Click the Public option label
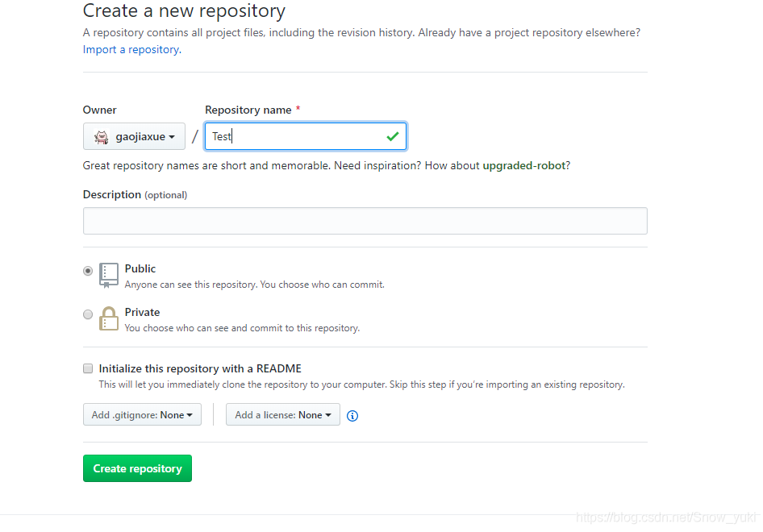The height and width of the screenshot is (532, 763). pyautogui.click(x=140, y=269)
